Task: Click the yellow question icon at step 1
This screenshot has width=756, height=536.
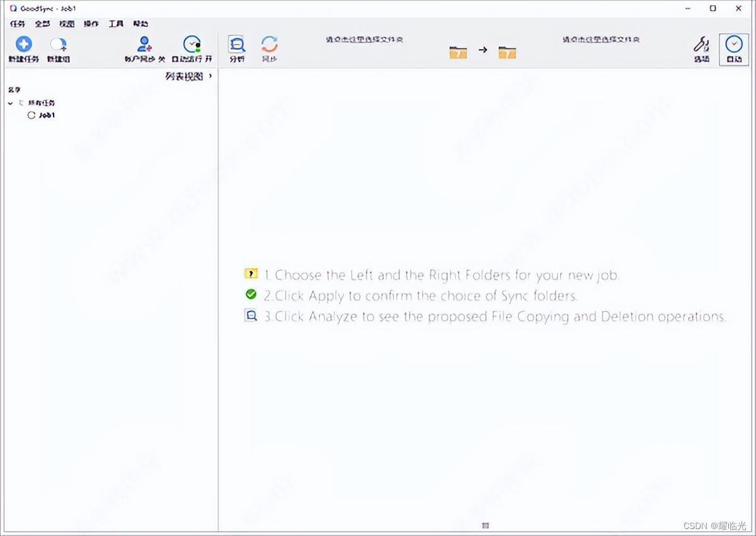Action: coord(251,274)
